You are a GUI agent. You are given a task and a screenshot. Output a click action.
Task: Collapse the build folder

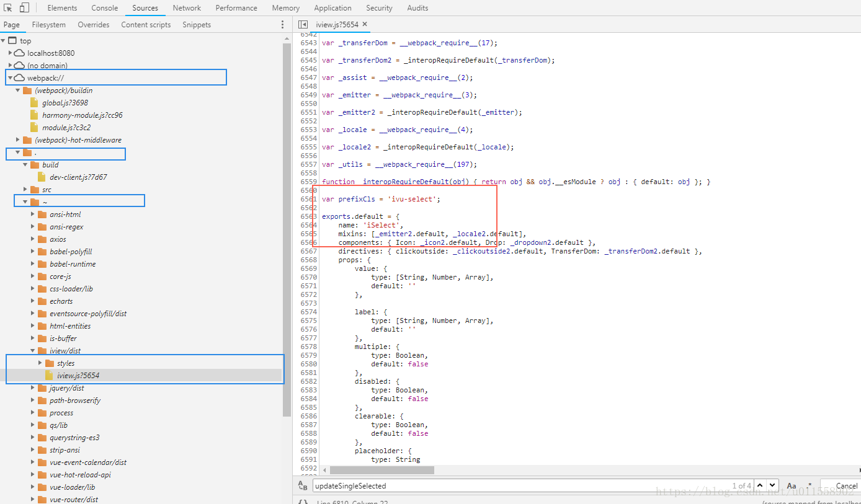click(25, 165)
